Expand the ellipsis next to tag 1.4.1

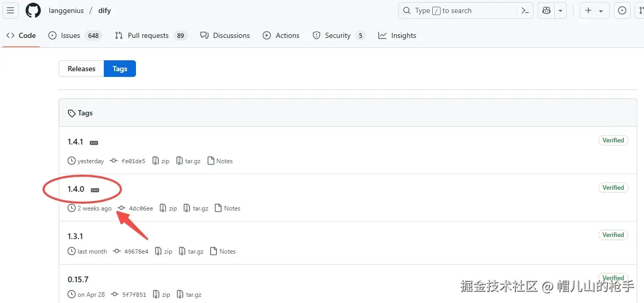[x=94, y=142]
